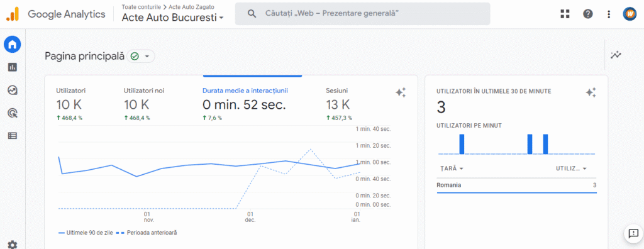Open the Configure table sidebar icon
The image size is (644, 249).
[x=13, y=136]
